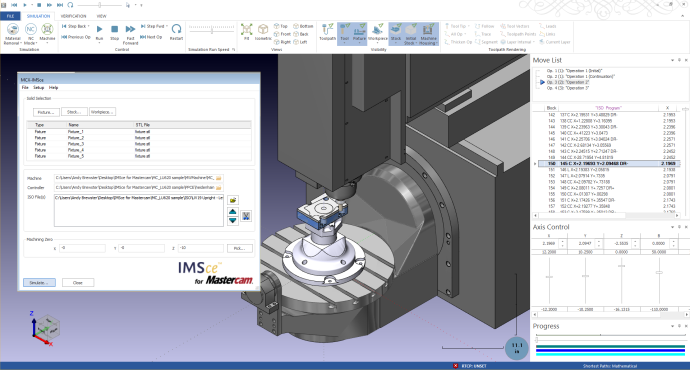This screenshot has height=371, width=691.
Task: Select block 153 row in Move List
Action: point(610,182)
